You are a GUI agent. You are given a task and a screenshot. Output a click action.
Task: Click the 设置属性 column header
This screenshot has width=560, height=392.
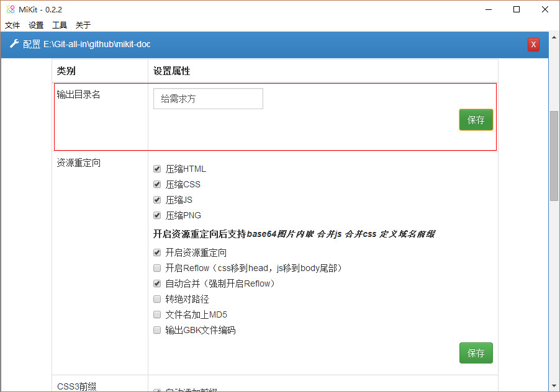point(172,71)
